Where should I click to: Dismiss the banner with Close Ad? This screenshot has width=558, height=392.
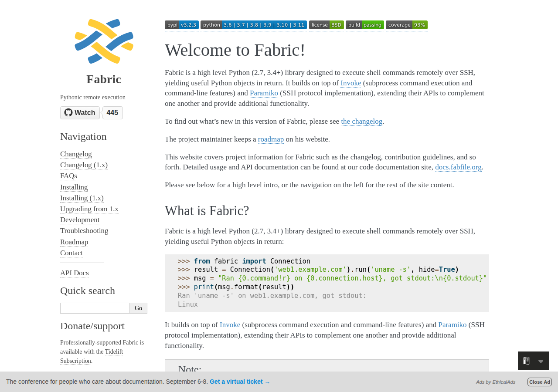(x=540, y=382)
